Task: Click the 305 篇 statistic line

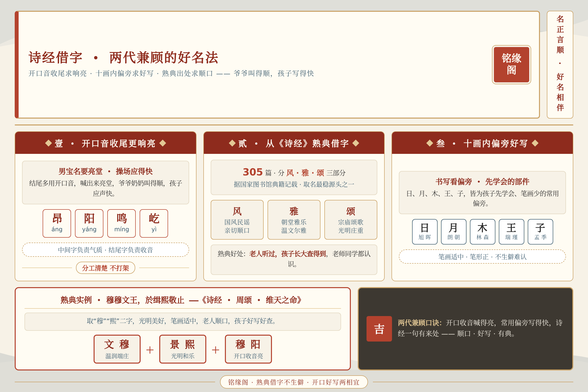Action: (x=294, y=172)
